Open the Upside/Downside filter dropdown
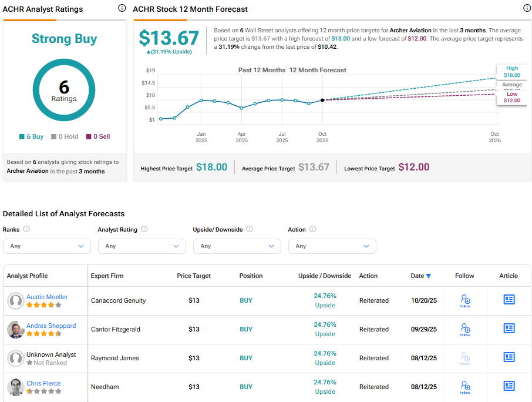The image size is (532, 402). pos(237,246)
